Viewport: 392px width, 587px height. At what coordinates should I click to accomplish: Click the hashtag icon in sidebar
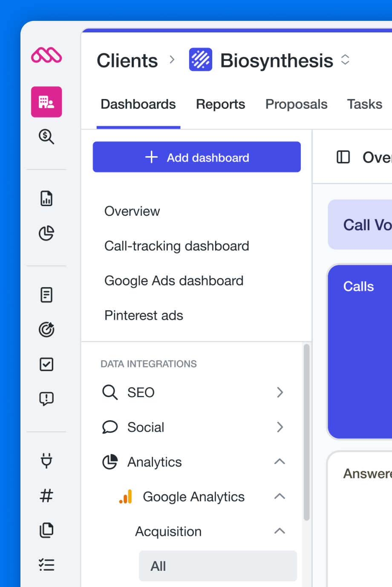click(46, 496)
